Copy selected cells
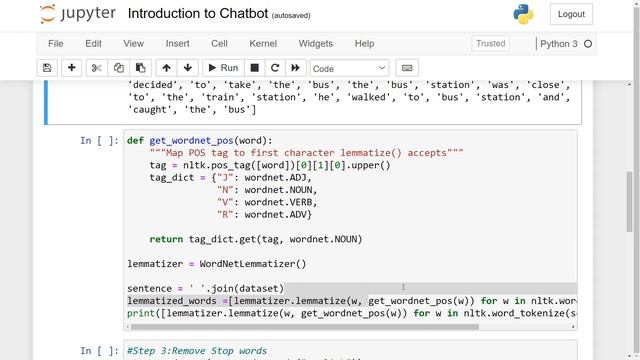 pos(118,68)
